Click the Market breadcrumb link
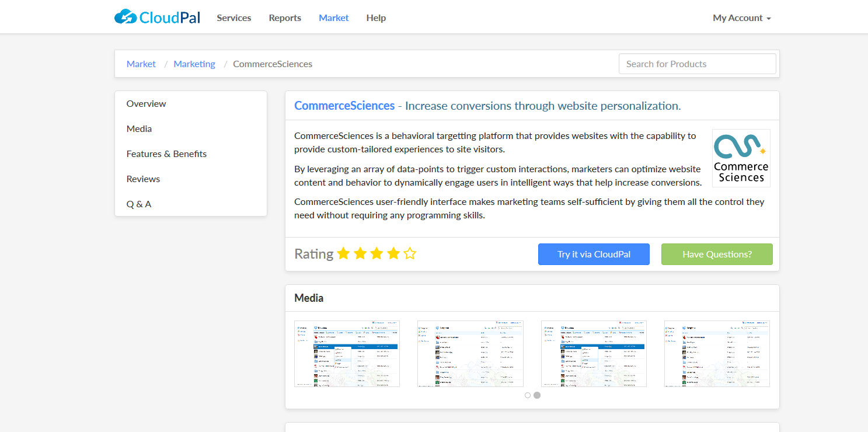 pyautogui.click(x=141, y=64)
